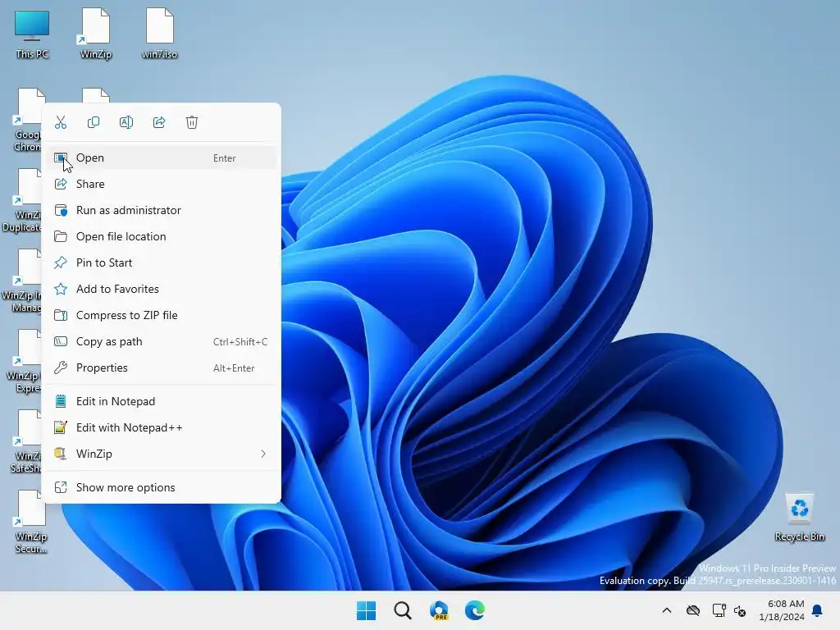
Task: Open the clock showing 6:08 AM
Action: click(x=782, y=610)
